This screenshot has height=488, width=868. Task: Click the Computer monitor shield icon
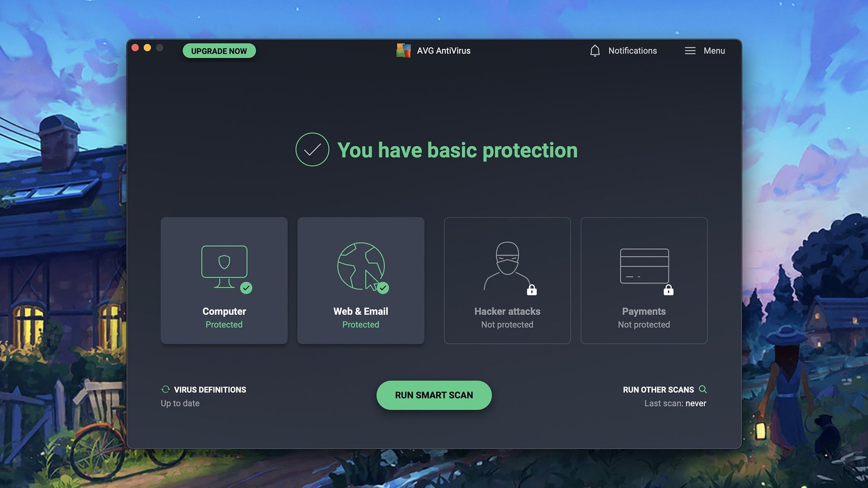[224, 266]
